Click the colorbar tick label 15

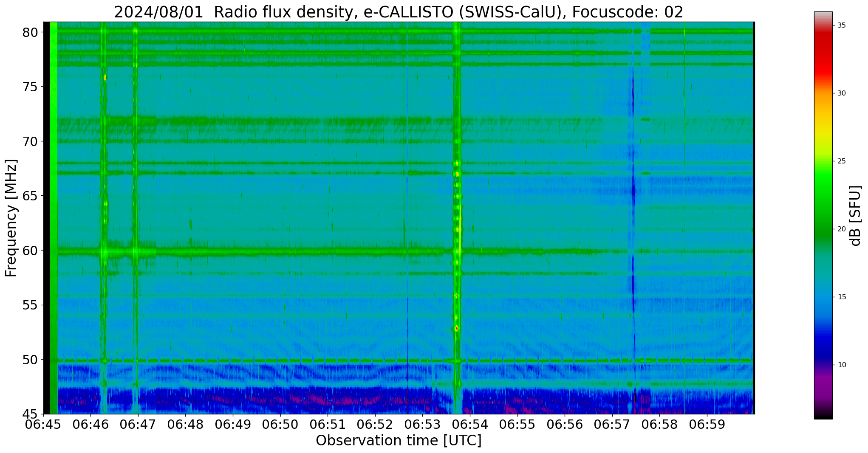point(841,297)
